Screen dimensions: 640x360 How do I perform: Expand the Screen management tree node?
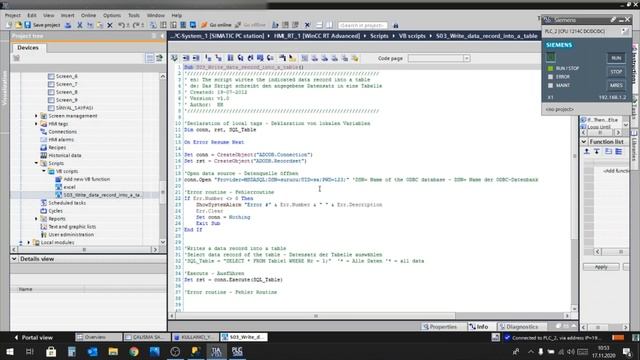[36, 116]
